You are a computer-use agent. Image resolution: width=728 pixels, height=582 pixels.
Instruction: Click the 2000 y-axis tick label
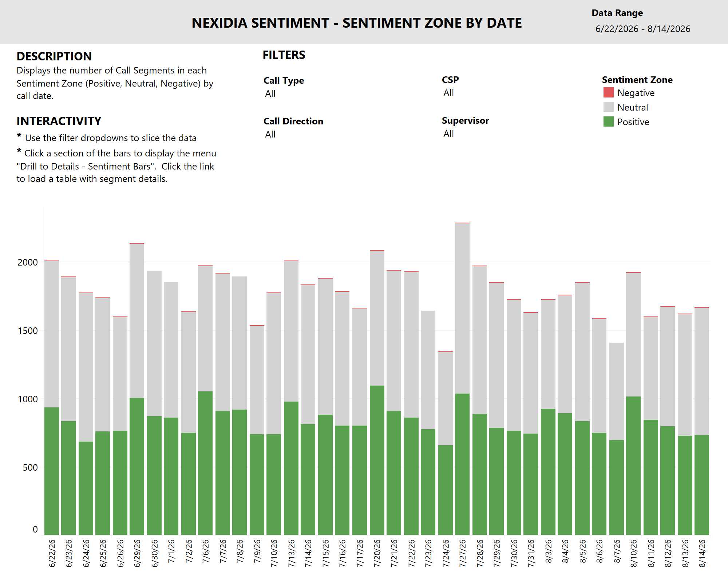(28, 262)
